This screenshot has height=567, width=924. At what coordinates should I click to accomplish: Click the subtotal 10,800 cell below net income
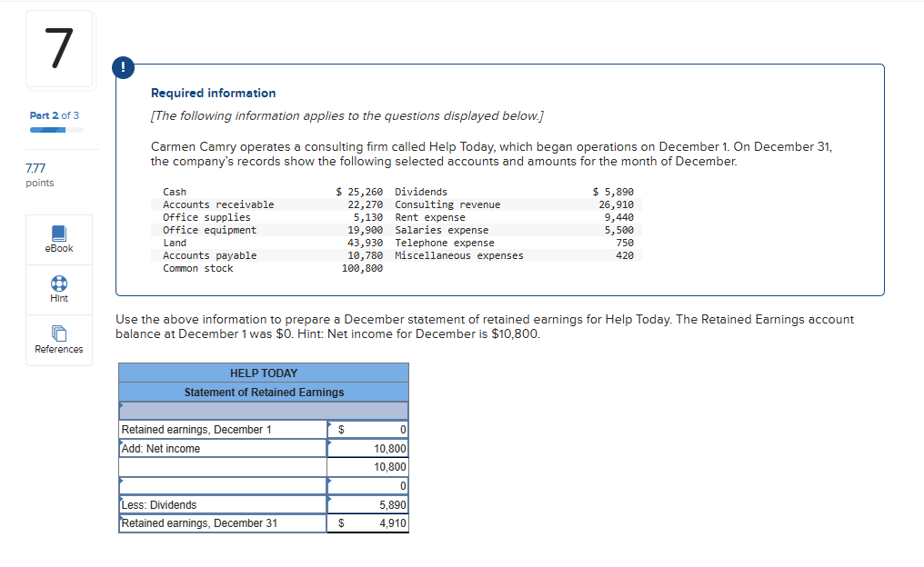367,467
